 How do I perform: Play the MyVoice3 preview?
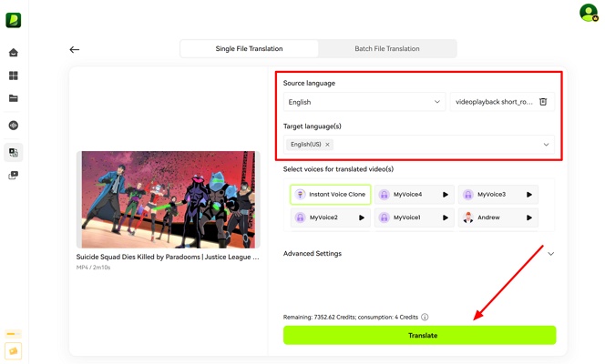529,195
